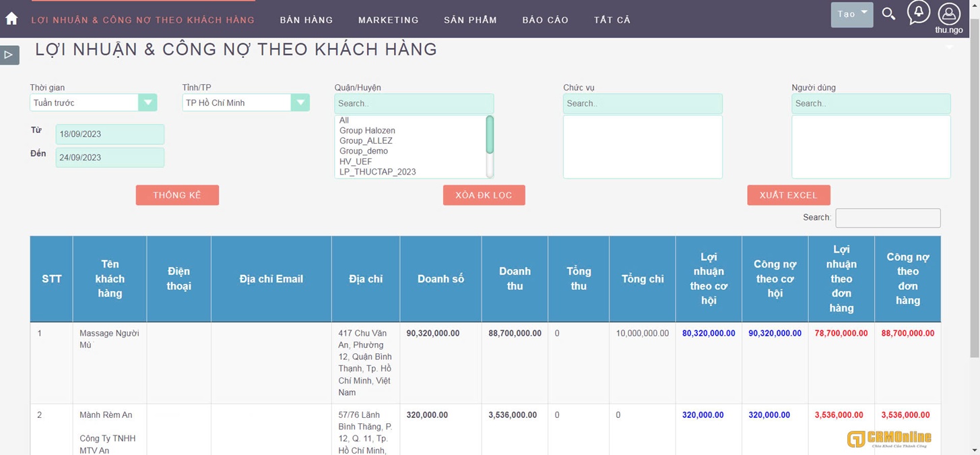
Task: Expand the left sidebar arrow toggle
Action: click(9, 55)
